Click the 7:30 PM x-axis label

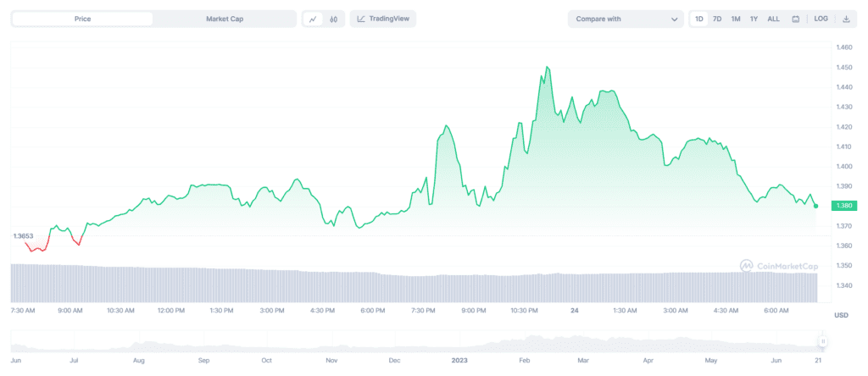424,311
